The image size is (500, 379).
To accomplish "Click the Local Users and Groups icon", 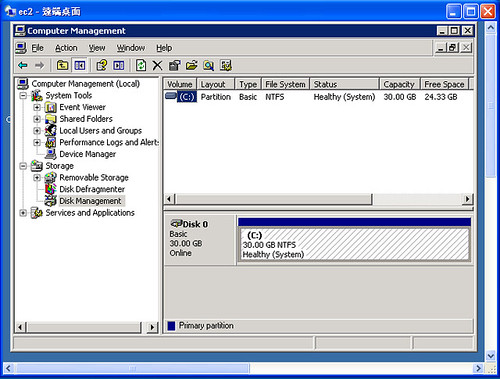I will pos(51,131).
